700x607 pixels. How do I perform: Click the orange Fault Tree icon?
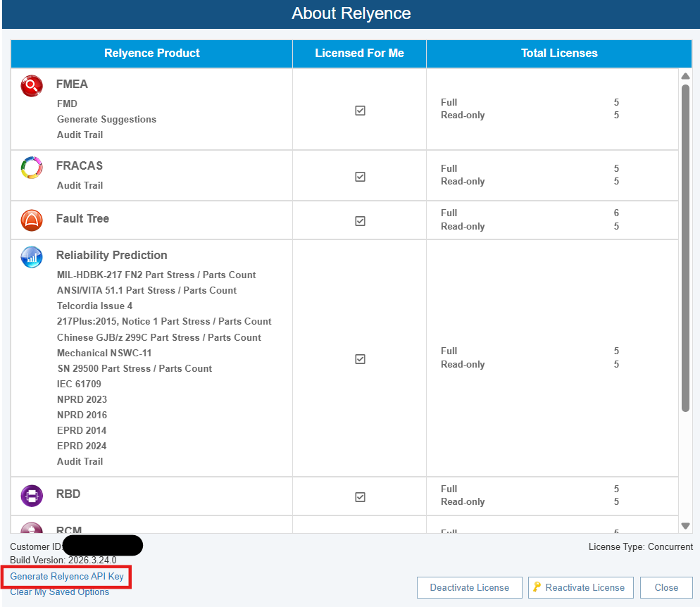point(32,220)
